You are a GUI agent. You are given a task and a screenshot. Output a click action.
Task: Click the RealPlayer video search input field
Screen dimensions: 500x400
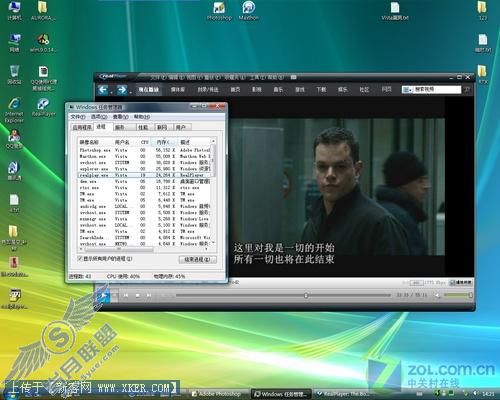coord(437,89)
